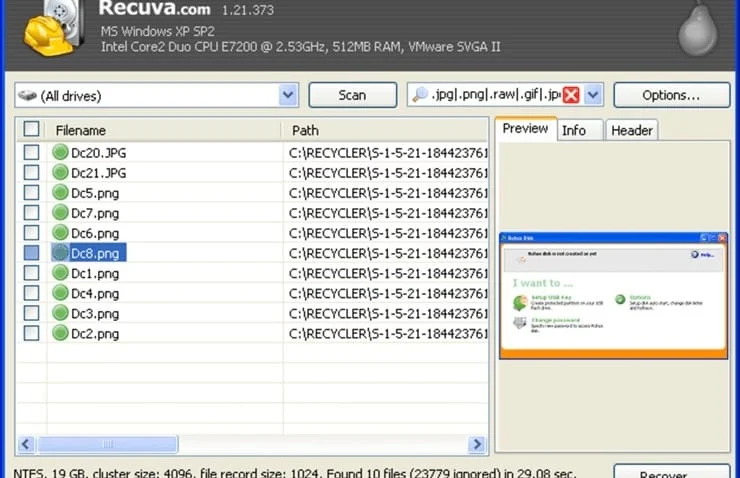Click the Recover button
The height and width of the screenshot is (478, 740).
(672, 472)
